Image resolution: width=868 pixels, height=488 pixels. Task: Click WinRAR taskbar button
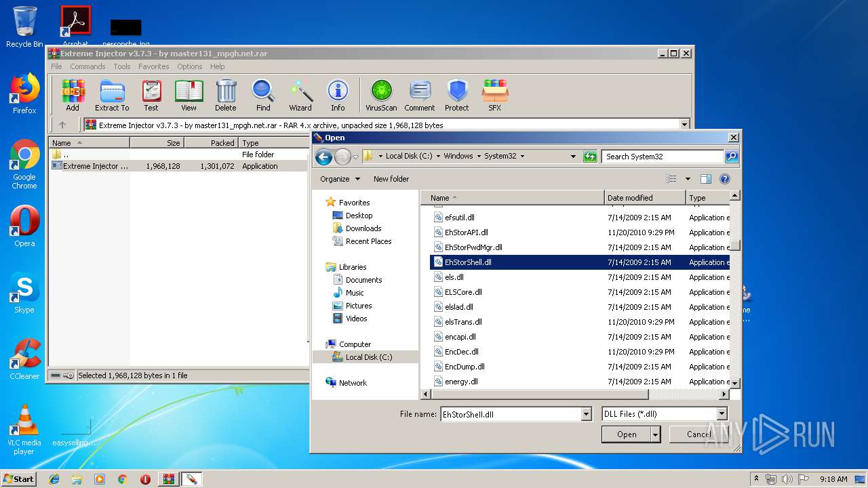click(168, 479)
